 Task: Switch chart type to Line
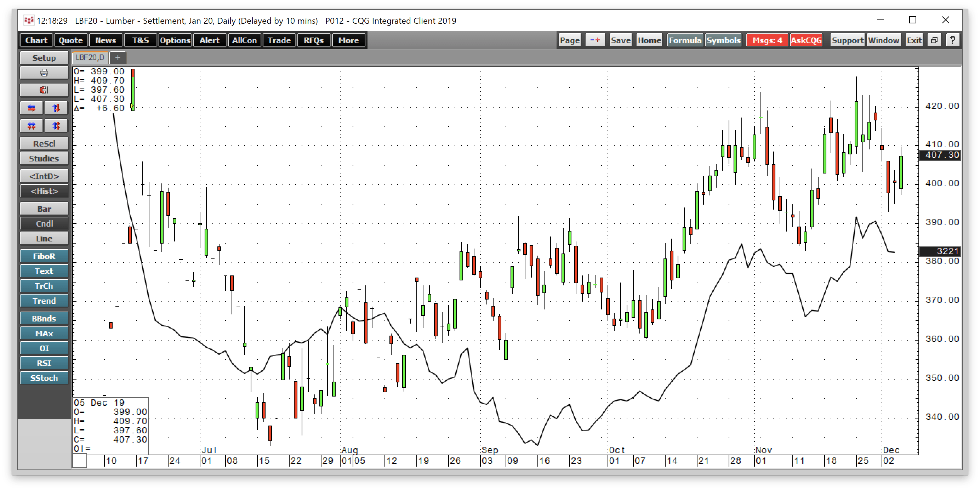tap(44, 239)
